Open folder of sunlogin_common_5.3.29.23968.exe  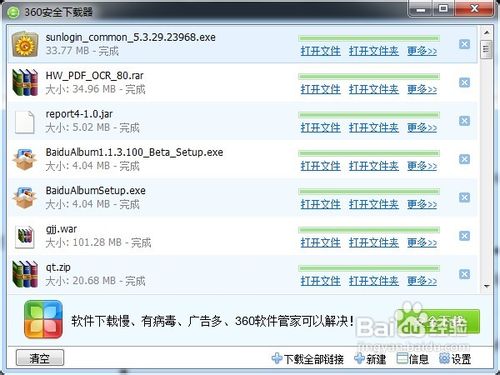[x=374, y=51]
